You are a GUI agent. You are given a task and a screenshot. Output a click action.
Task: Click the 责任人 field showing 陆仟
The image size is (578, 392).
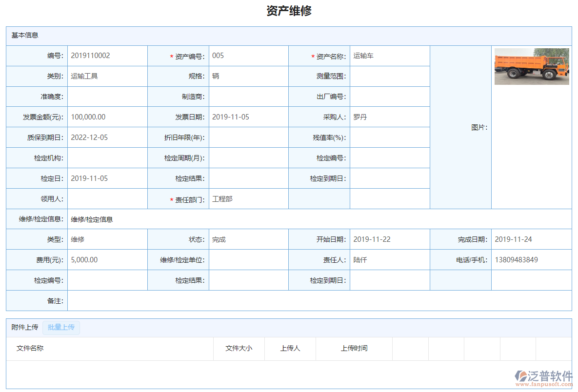coord(389,260)
